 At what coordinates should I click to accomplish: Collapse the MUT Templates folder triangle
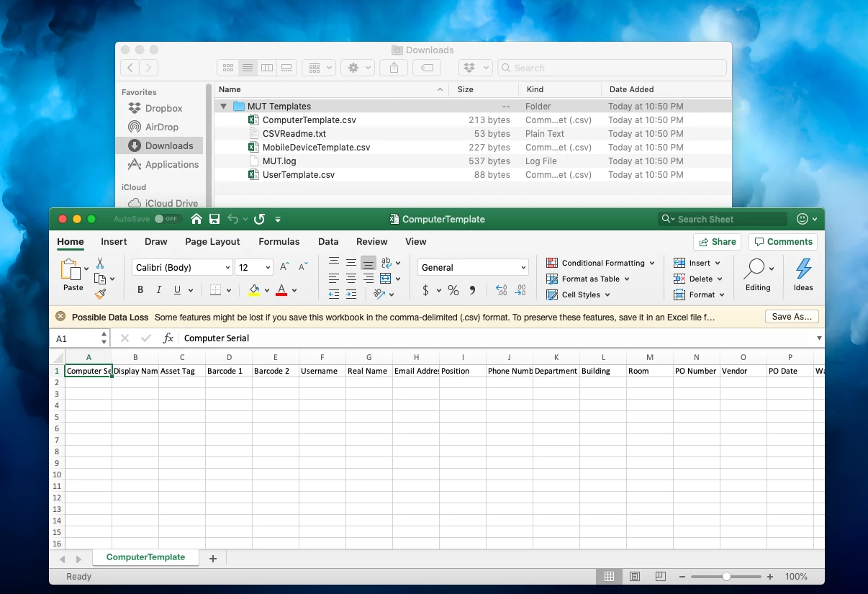pos(224,107)
